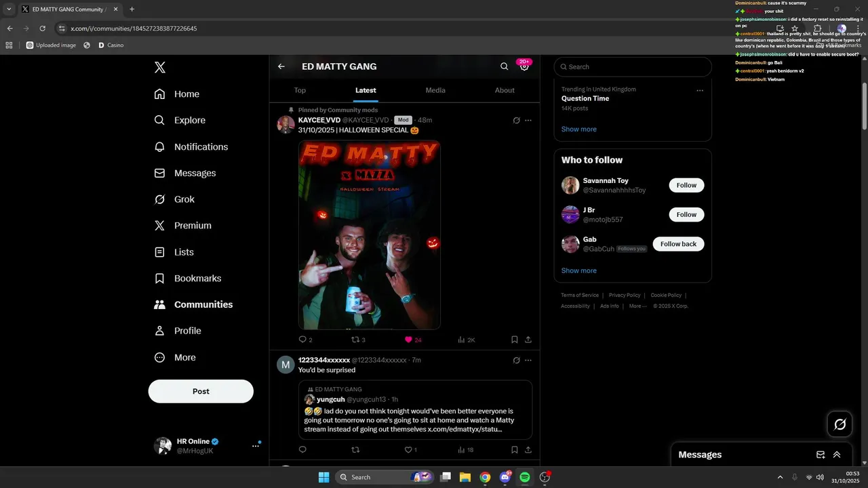Open Windows Start menu
The image size is (868, 488).
click(323, 477)
